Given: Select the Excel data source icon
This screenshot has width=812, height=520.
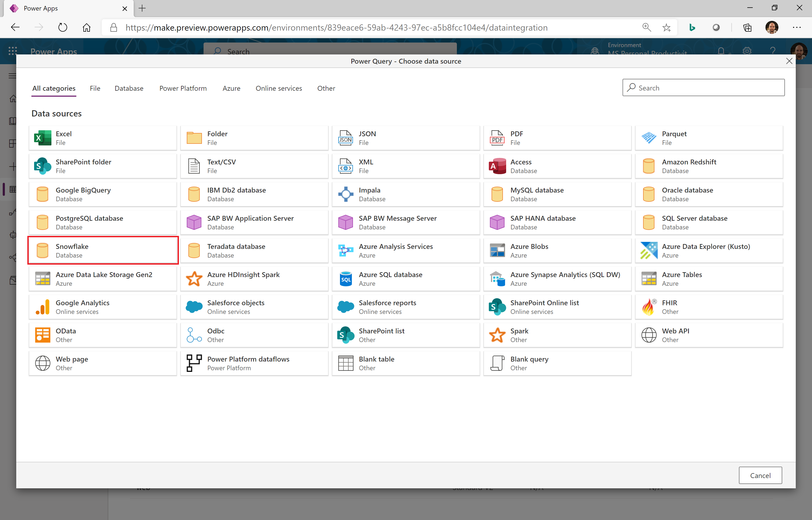Looking at the screenshot, I should click(42, 138).
